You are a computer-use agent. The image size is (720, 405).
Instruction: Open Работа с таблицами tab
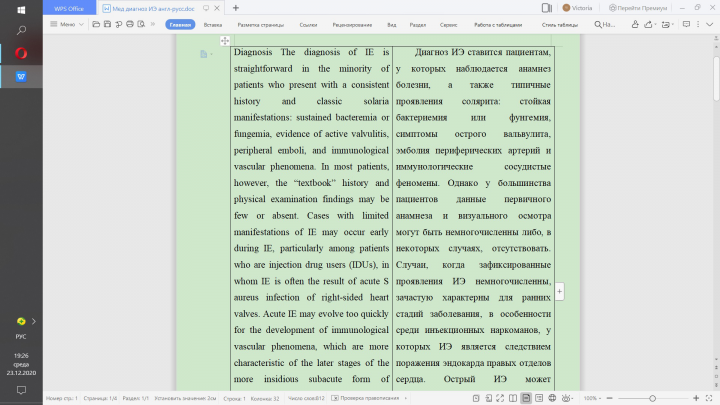coord(498,25)
